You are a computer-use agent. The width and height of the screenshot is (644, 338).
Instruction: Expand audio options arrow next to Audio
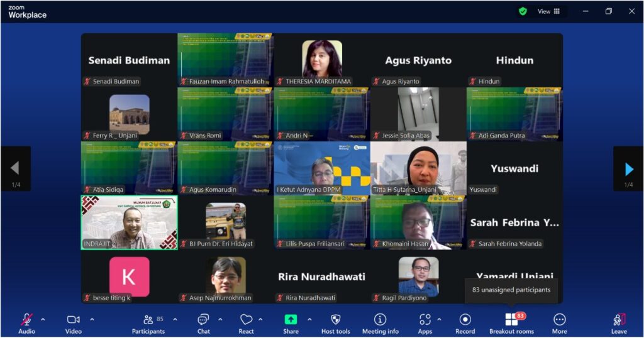pyautogui.click(x=43, y=319)
